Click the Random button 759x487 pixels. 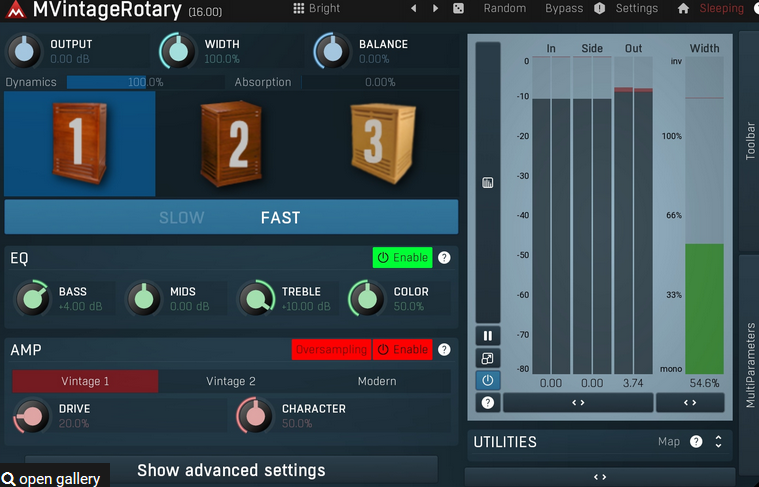pos(505,8)
